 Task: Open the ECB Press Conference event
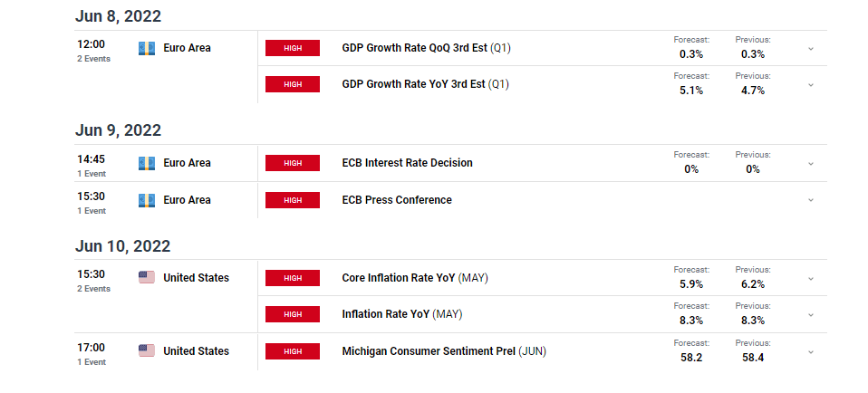point(397,200)
